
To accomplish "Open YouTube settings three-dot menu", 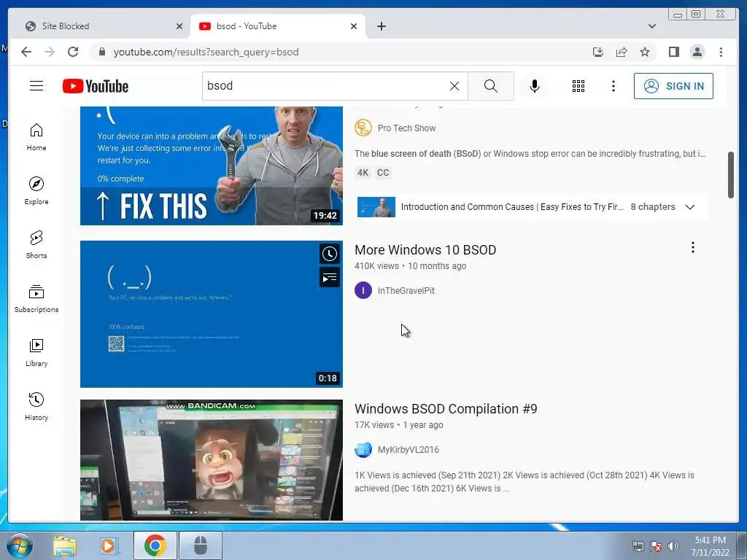I will coord(614,86).
